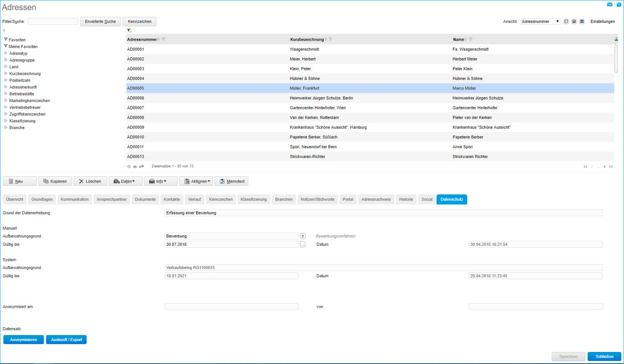This screenshot has height=364, width=624.
Task: Open the Memotext tool
Action: coord(231,181)
